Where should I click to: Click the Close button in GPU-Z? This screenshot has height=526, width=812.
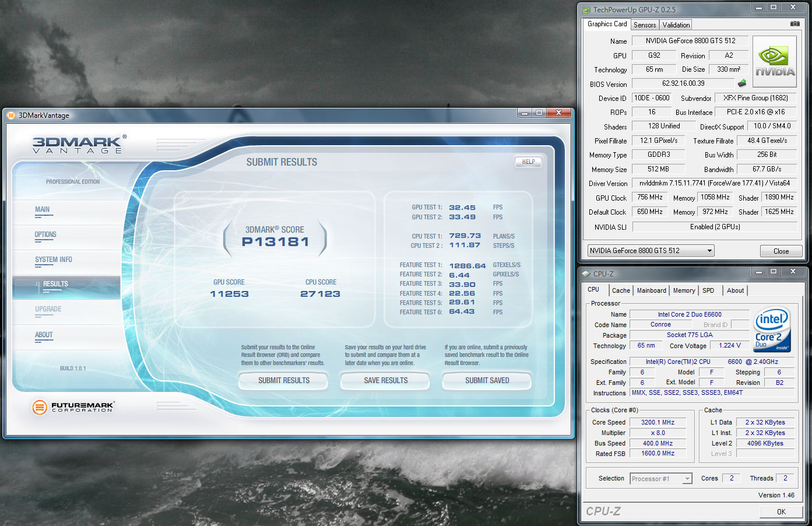(x=781, y=251)
